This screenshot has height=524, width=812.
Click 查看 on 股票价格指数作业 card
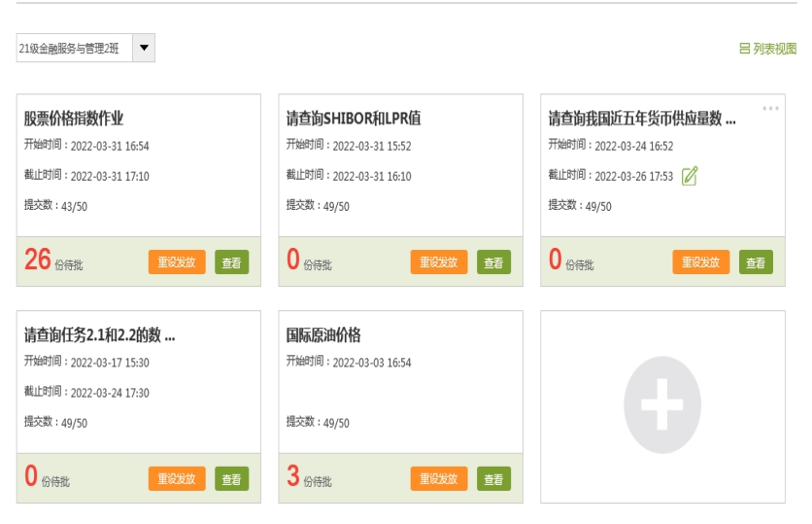pyautogui.click(x=231, y=262)
